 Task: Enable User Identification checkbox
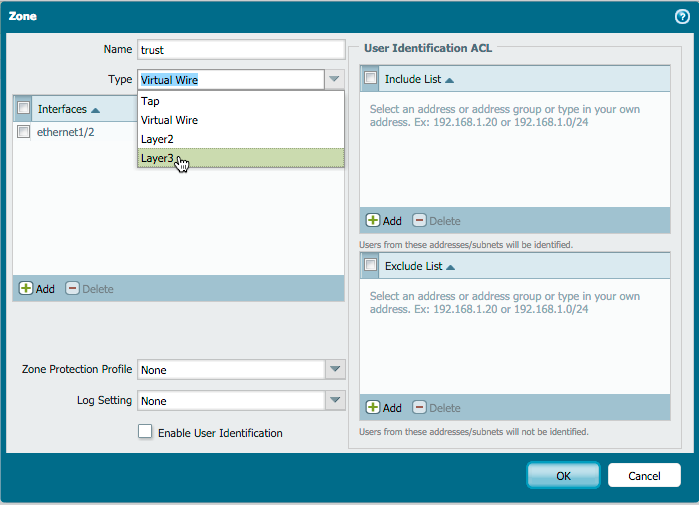[145, 432]
